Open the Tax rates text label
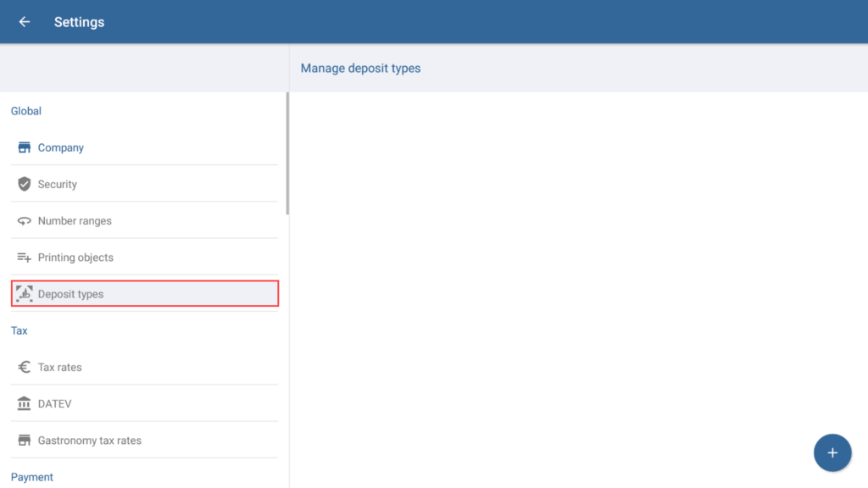Screen dimensions: 868x488 coord(59,367)
